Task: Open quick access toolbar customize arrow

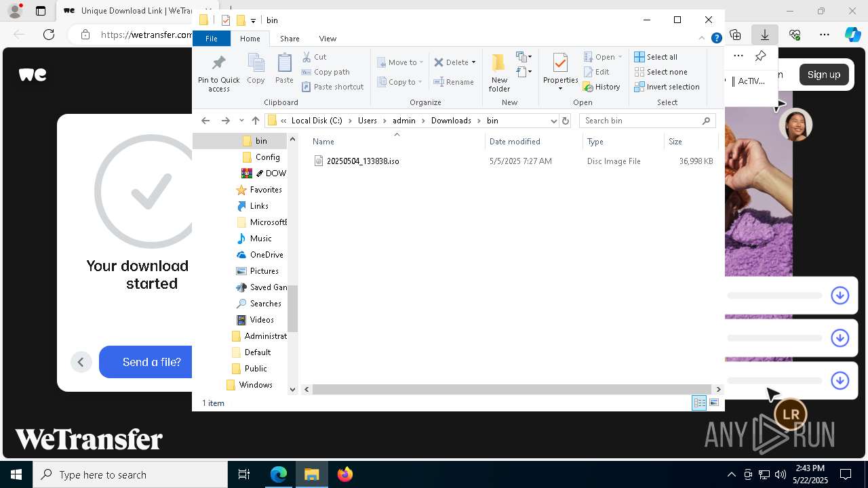Action: click(253, 20)
